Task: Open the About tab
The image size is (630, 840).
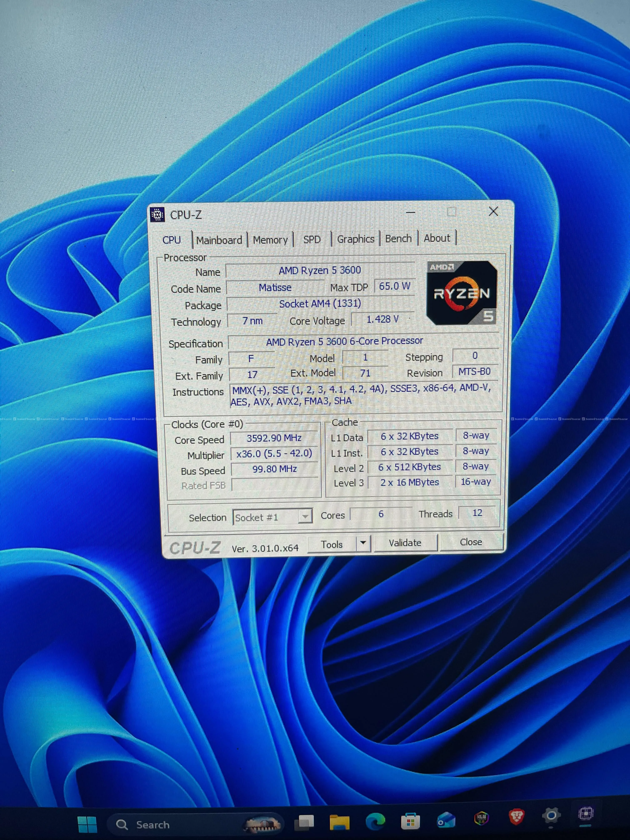Action: click(x=437, y=238)
